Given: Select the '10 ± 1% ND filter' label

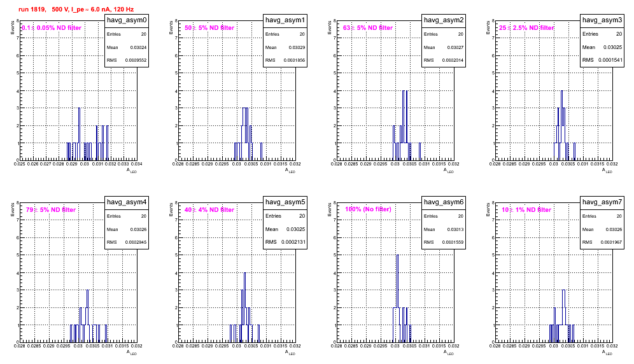Looking at the screenshot, I should [x=526, y=210].
